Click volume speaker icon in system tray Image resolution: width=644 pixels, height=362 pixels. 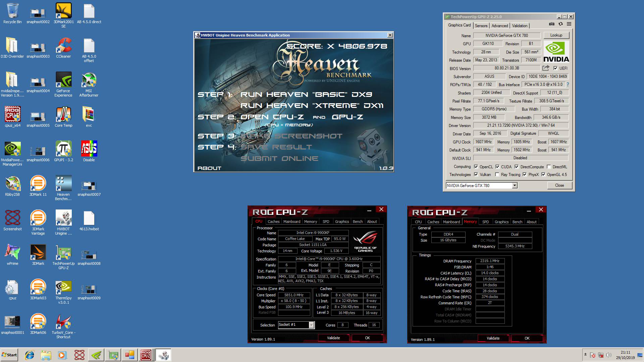point(609,355)
